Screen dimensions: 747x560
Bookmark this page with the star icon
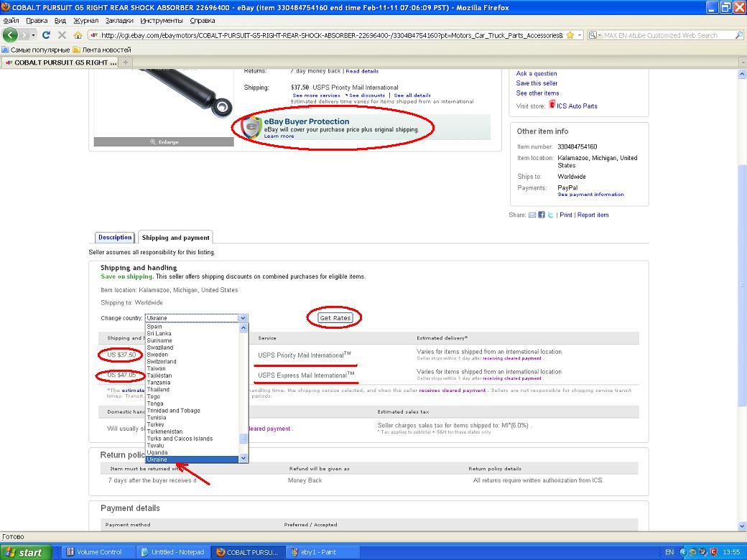pos(570,35)
